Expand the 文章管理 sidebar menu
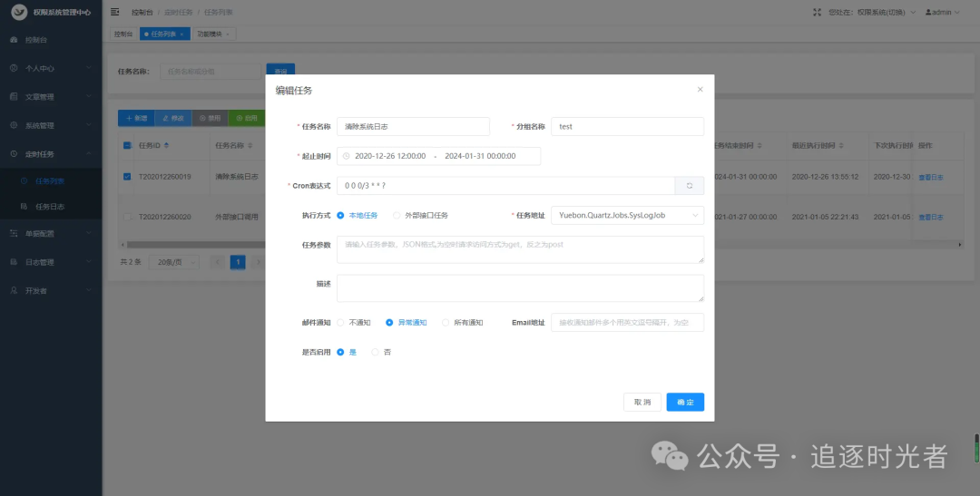 tap(51, 97)
